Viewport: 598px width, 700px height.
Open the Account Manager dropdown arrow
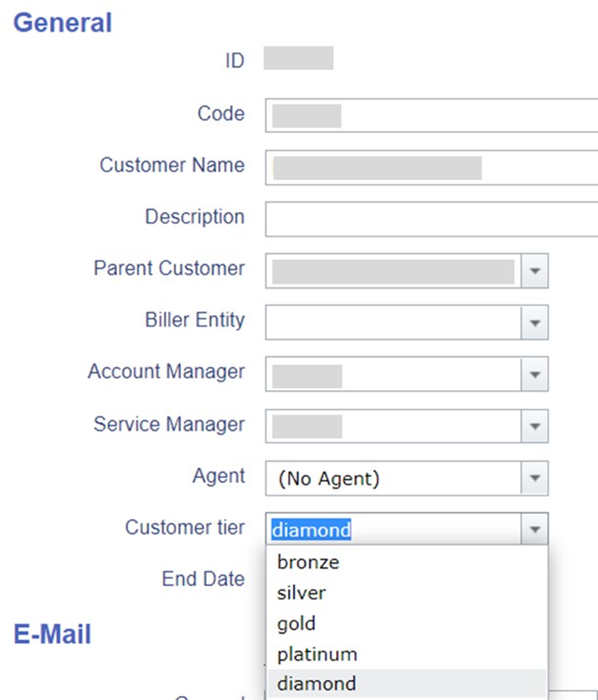pyautogui.click(x=535, y=374)
